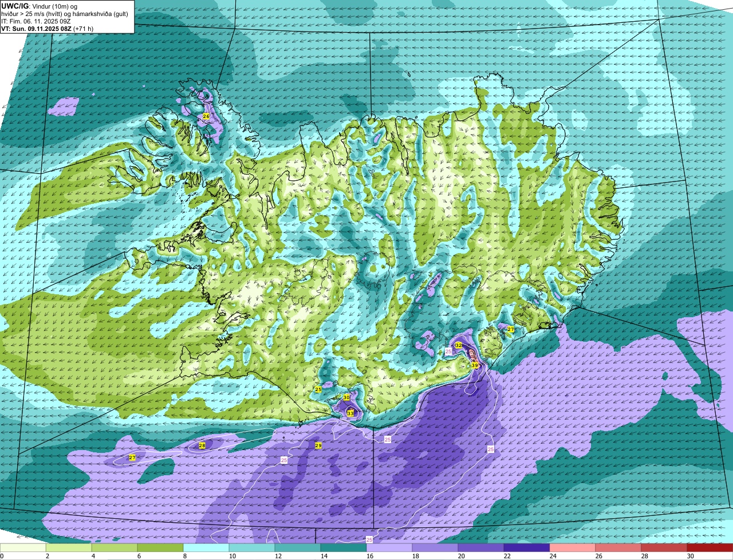Click the "UWC/IG" title in the info box
Image resolution: width=733 pixels, height=560 pixels.
15,6
